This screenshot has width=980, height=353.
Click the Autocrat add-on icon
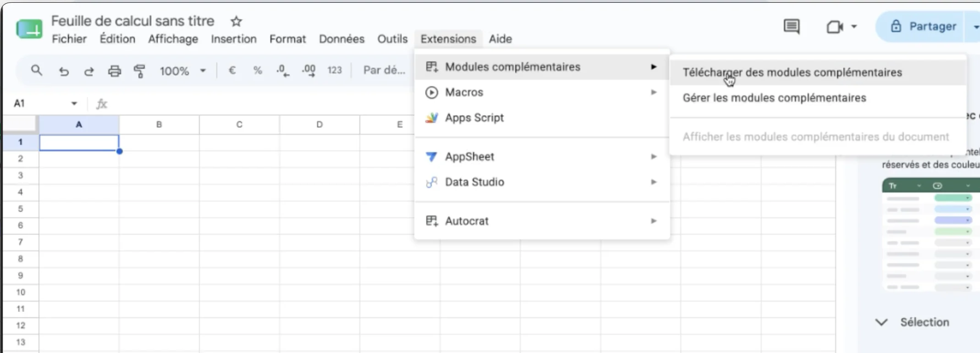tap(432, 221)
